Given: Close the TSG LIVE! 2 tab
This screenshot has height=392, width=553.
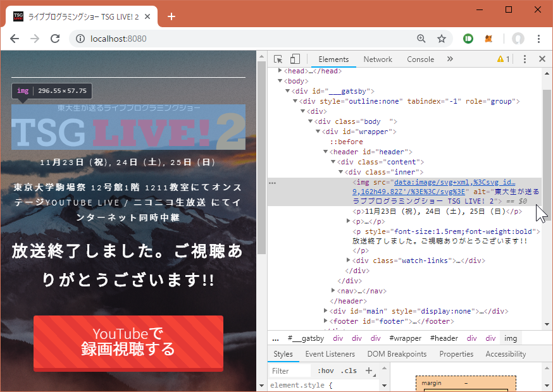Looking at the screenshot, I should pos(147,16).
